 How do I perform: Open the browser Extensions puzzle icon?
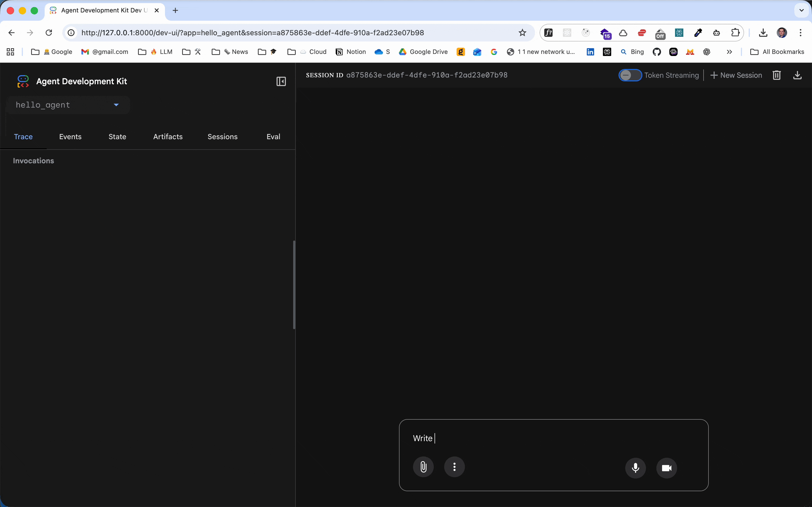[735, 32]
